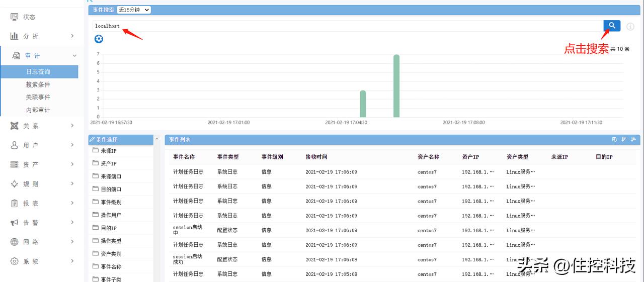Screen dimensions: 644x282
Task: Click the 告警 megaphone icon in sidebar
Action: (15, 223)
